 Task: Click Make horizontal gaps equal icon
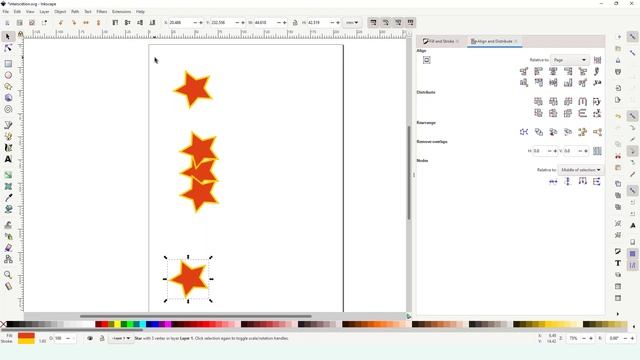tap(582, 101)
